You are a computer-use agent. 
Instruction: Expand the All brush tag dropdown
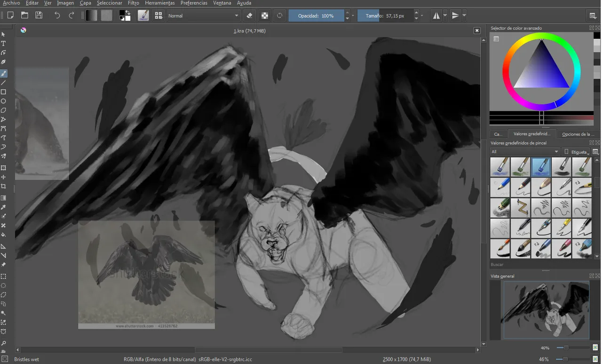click(525, 152)
